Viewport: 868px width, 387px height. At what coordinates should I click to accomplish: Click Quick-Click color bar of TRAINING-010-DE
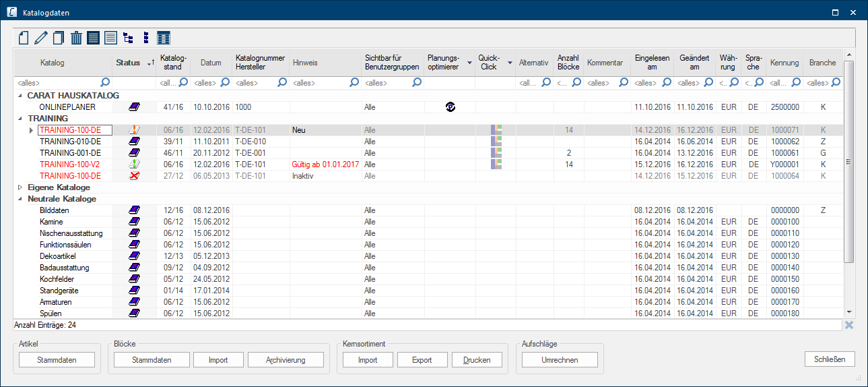(496, 142)
